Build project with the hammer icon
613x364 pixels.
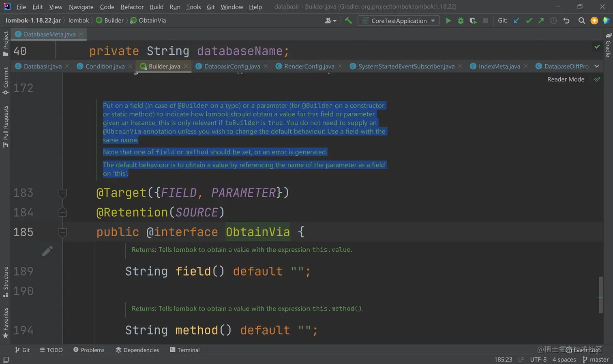(x=348, y=21)
